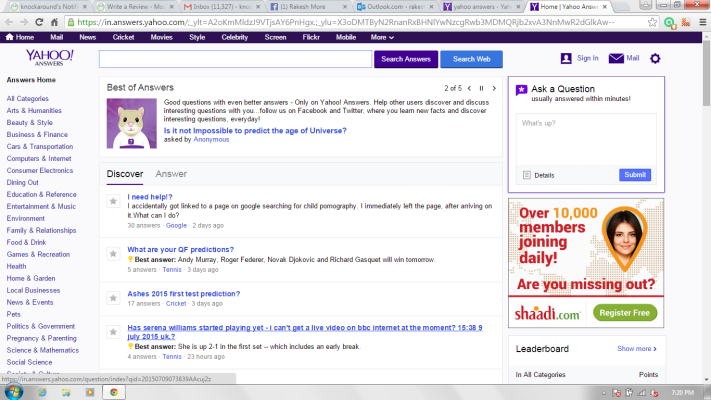The height and width of the screenshot is (400, 711).
Task: Click Register Free on shaadi.com ad
Action: (624, 313)
